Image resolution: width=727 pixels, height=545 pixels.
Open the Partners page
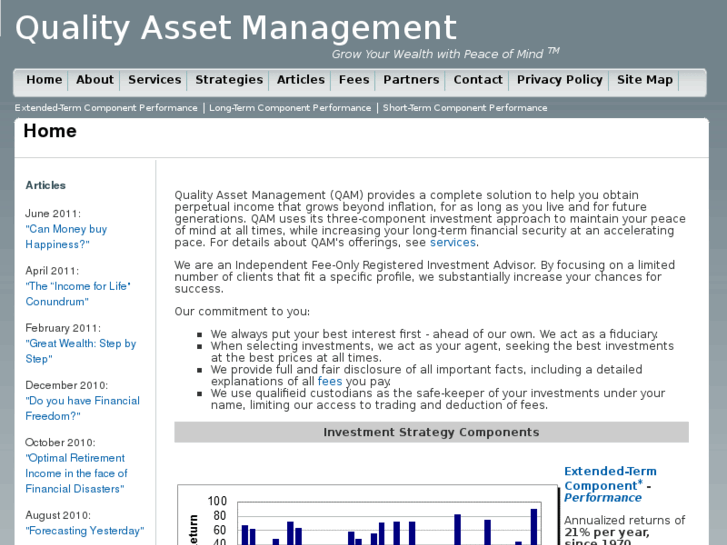411,80
